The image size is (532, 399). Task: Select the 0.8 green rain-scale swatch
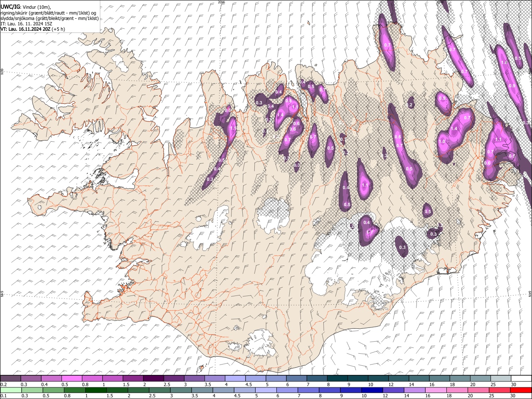tap(74, 390)
